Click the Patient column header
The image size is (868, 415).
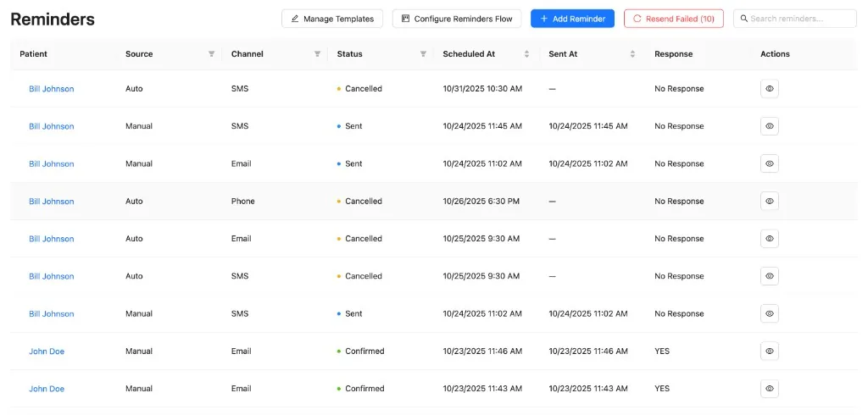34,54
